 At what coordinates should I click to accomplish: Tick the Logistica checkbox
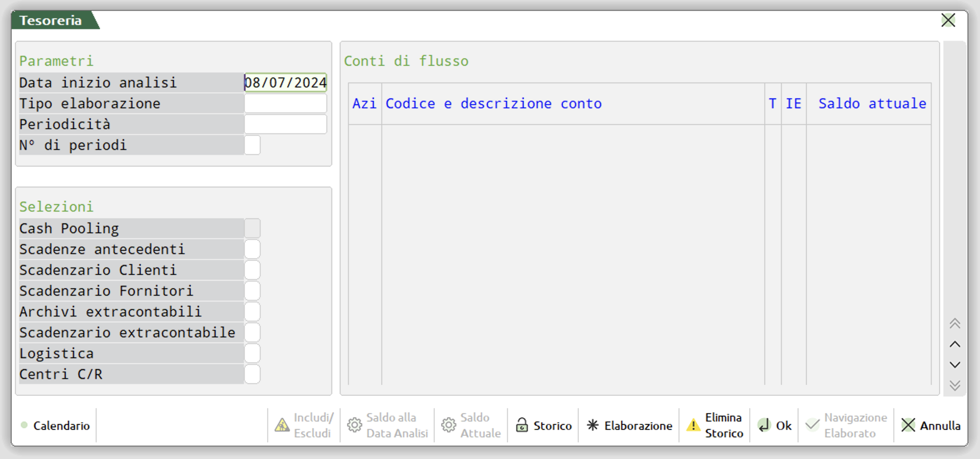point(252,353)
